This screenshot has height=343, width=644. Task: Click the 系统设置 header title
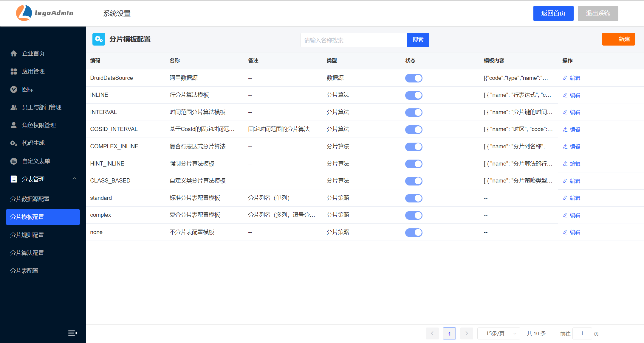tap(117, 13)
